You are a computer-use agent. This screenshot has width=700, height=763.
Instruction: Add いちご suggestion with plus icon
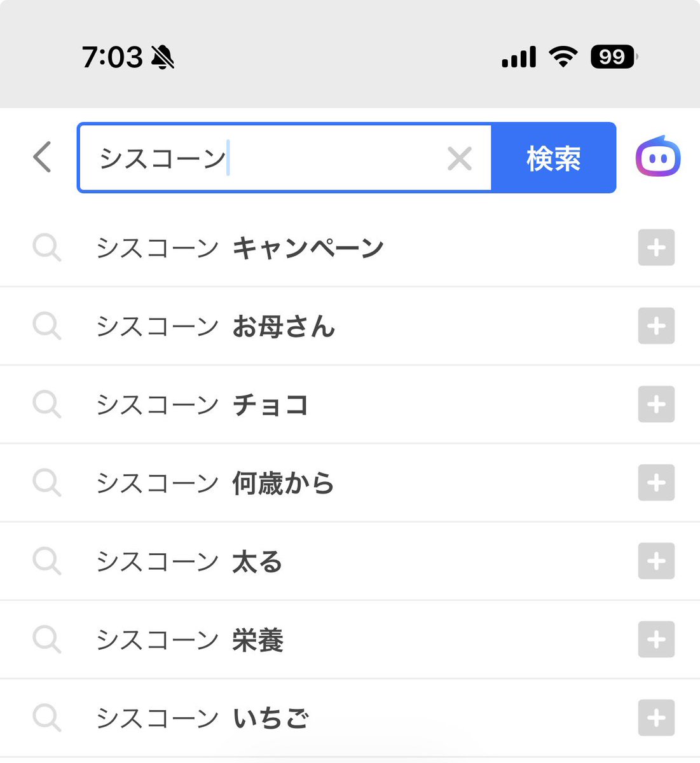[x=656, y=718]
